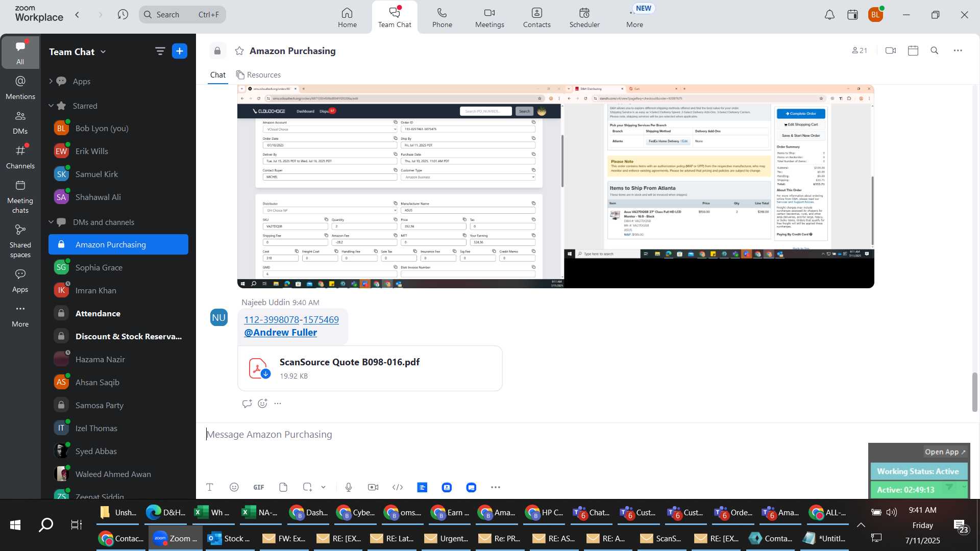Select All chats in left sidebar
The image size is (980, 551).
point(20,53)
